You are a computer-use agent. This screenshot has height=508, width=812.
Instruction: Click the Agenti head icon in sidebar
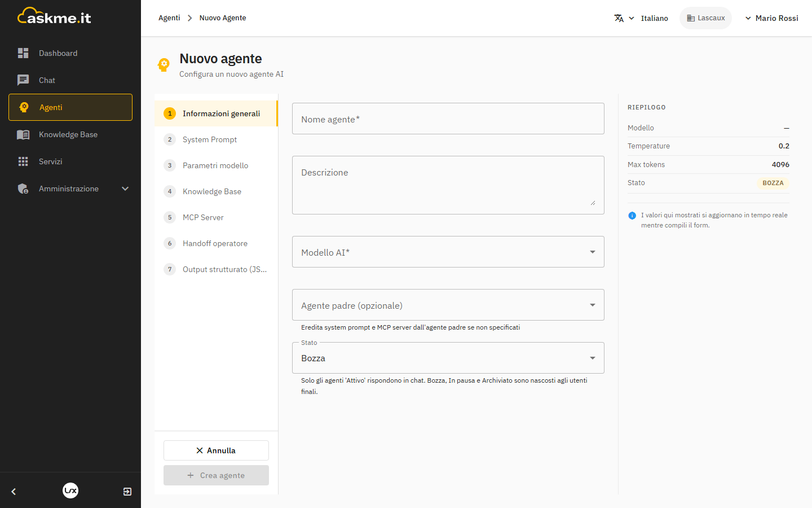(x=24, y=107)
